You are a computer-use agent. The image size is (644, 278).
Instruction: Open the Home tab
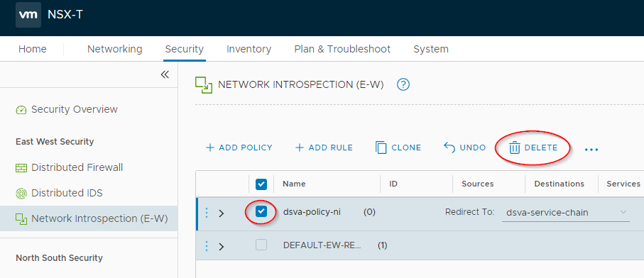[33, 49]
